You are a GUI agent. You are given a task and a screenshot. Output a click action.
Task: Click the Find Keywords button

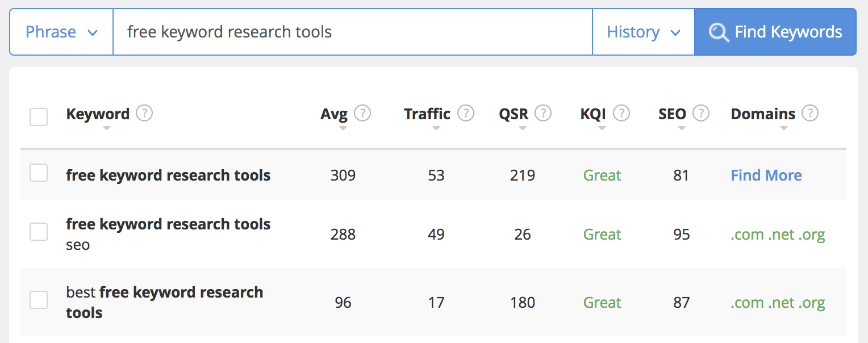click(x=775, y=32)
